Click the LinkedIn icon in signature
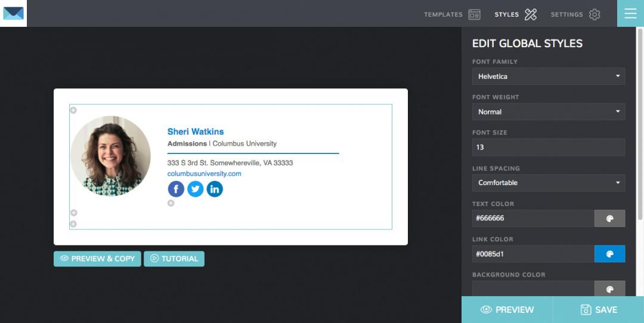644x323 pixels. coord(215,189)
